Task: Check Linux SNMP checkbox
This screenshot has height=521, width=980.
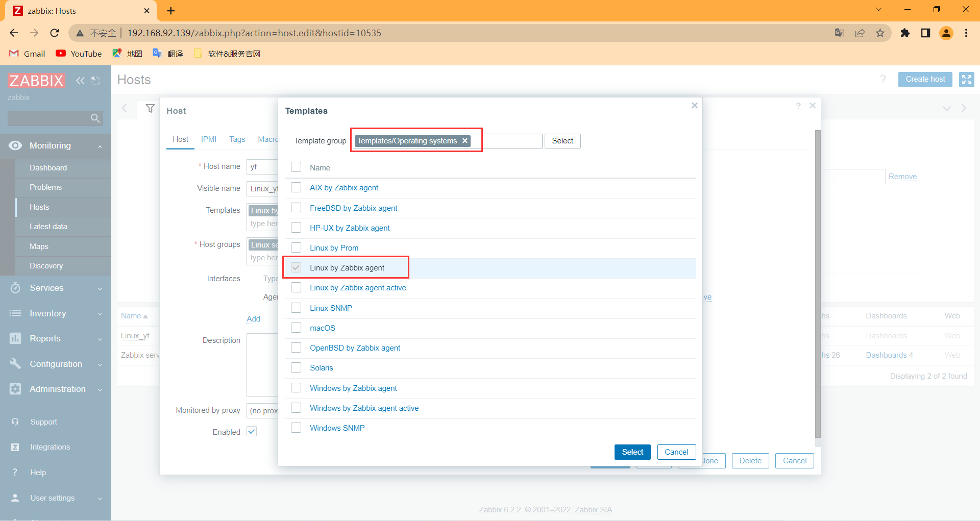Action: (x=296, y=308)
